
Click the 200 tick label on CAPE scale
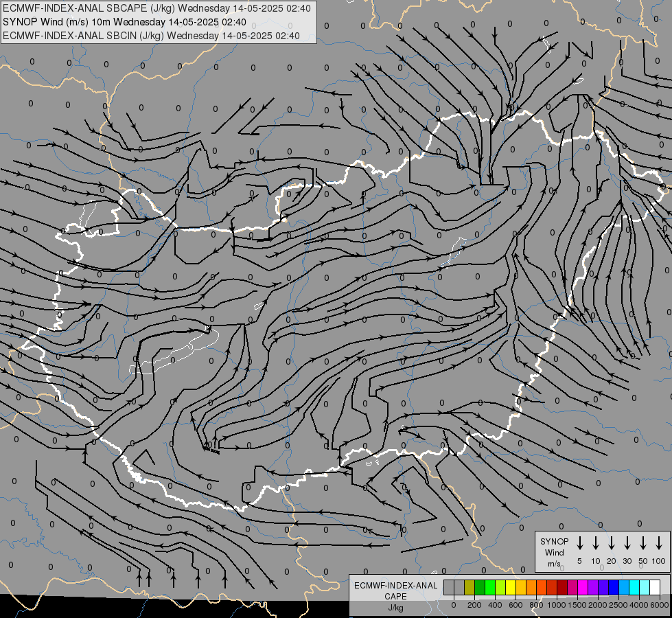(x=474, y=605)
